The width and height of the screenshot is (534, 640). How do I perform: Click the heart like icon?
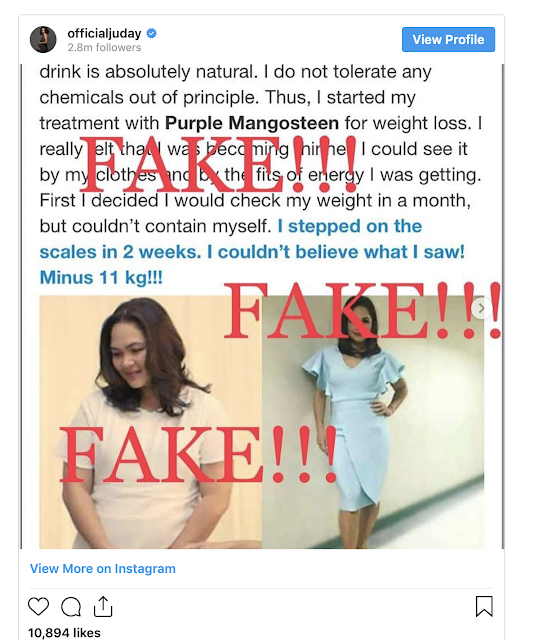(x=38, y=607)
